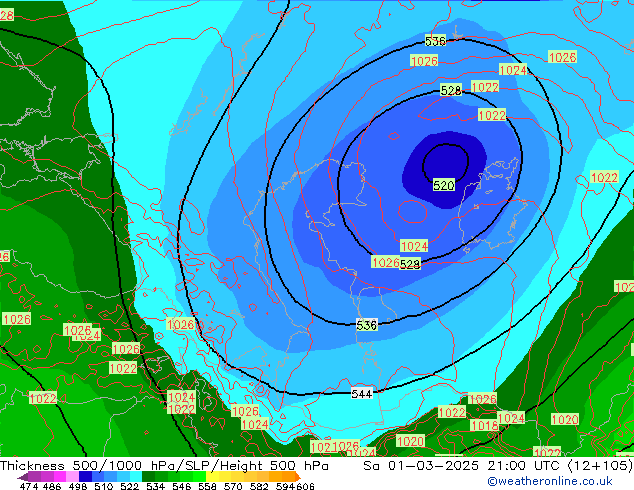Select the cyan legend swatch above 522

click(136, 476)
